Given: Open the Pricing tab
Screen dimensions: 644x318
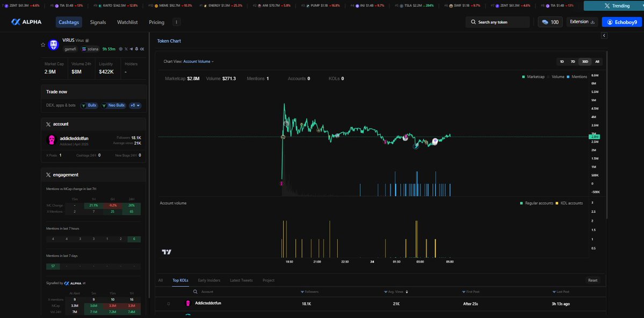Looking at the screenshot, I should coord(156,22).
